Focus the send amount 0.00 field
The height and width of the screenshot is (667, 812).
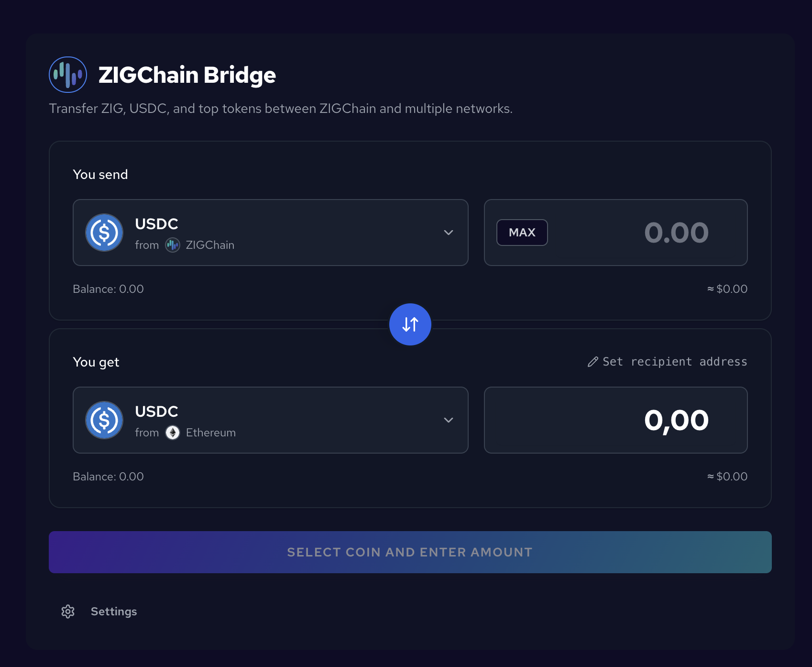point(616,233)
